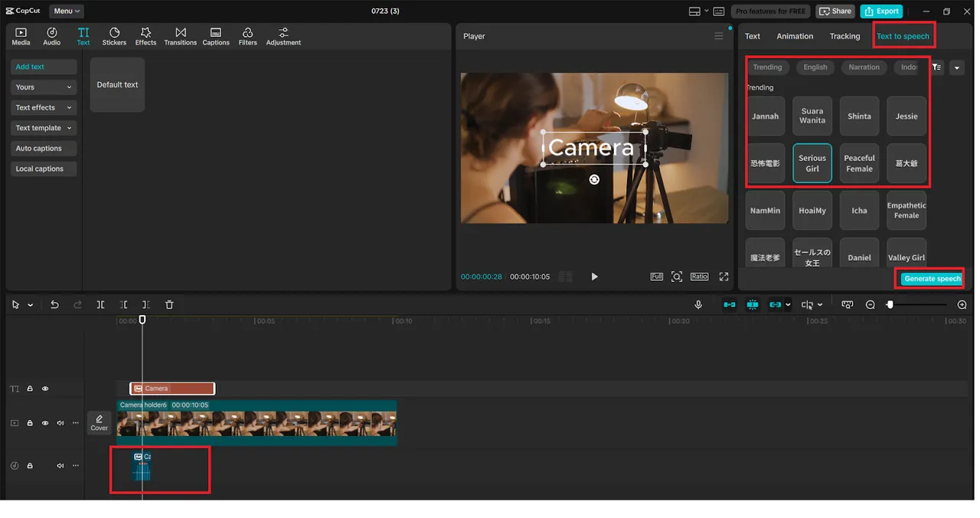
Task: Open keyboard shortcuts icon in title bar
Action: coord(719,11)
